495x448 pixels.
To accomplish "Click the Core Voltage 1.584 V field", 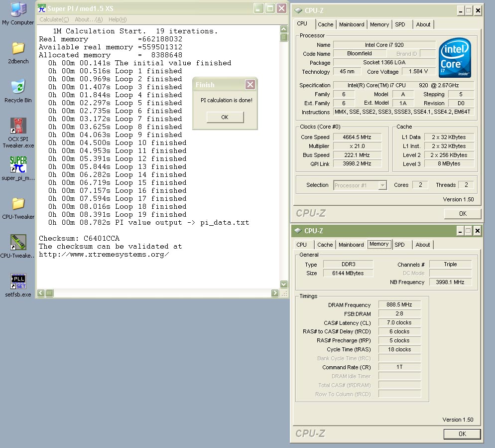I will tap(418, 71).
